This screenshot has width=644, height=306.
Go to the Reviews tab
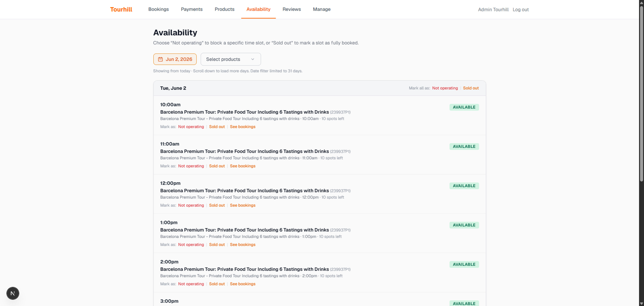[291, 9]
